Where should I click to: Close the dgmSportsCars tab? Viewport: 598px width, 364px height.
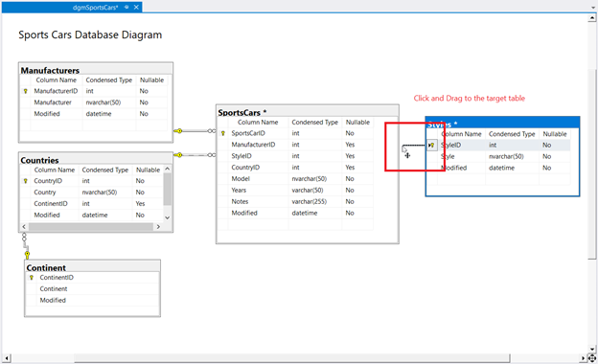[136, 8]
